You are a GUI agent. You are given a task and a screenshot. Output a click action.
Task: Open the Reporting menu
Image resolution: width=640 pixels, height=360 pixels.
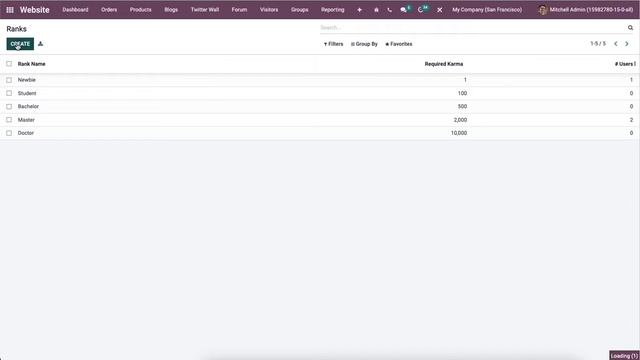333,10
